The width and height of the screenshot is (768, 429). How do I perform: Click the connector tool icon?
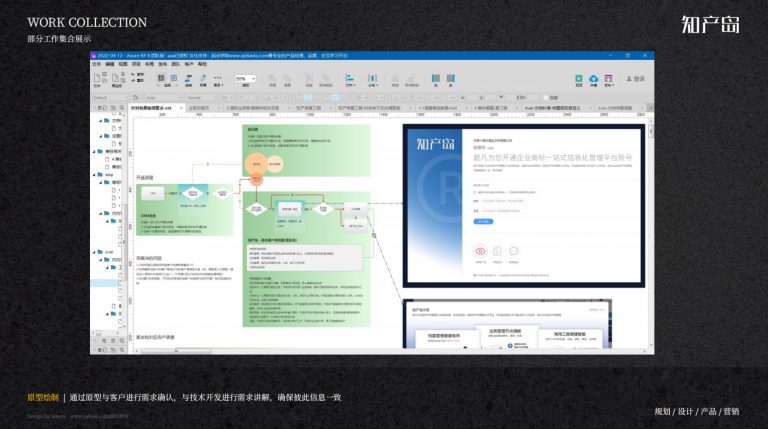click(x=189, y=78)
